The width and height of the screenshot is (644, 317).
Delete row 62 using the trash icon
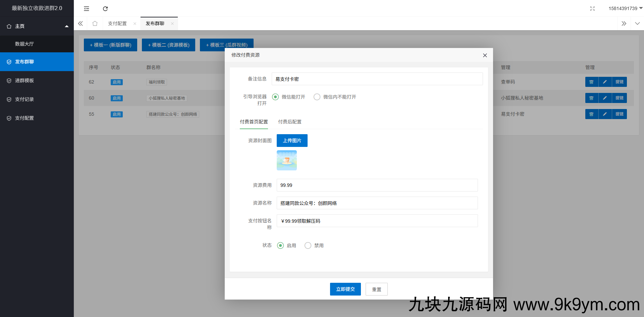click(x=591, y=82)
